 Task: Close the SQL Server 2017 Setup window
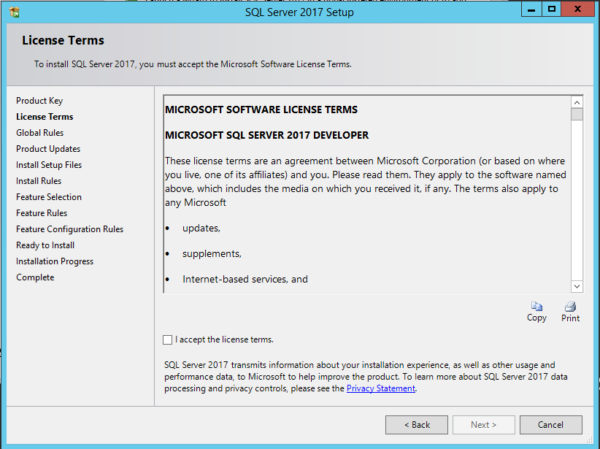click(577, 9)
